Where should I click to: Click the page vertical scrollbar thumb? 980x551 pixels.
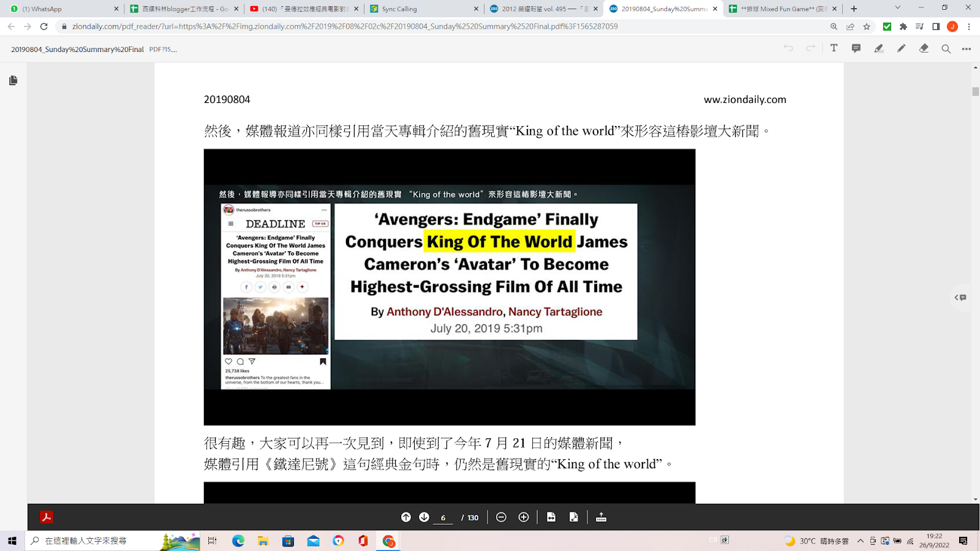[975, 92]
